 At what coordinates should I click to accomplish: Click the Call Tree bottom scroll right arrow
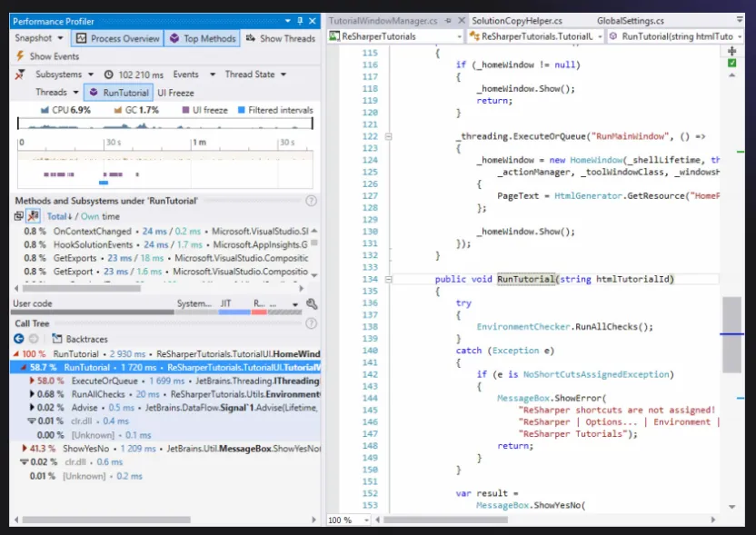pos(313,520)
